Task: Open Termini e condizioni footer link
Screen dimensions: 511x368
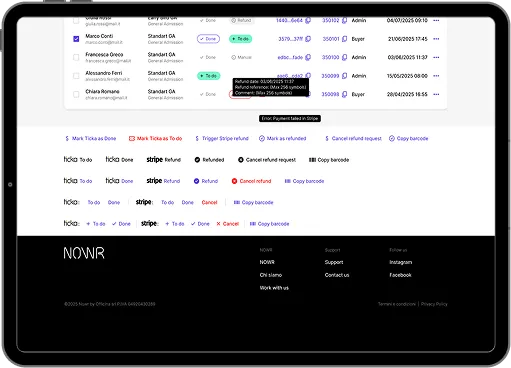Action: [397, 304]
